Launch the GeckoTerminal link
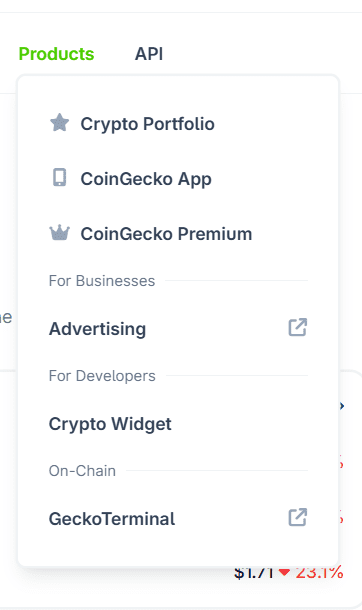The width and height of the screenshot is (362, 610). 112,519
